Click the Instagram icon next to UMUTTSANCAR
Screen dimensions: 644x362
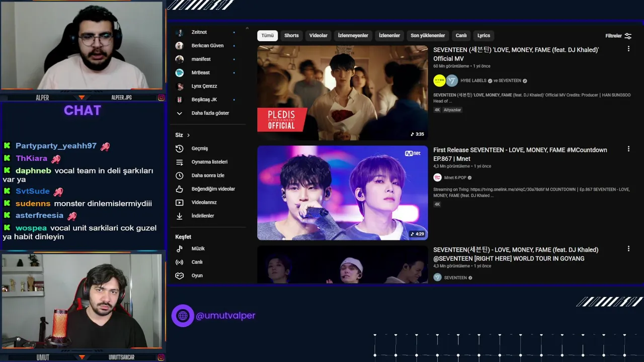point(162,357)
